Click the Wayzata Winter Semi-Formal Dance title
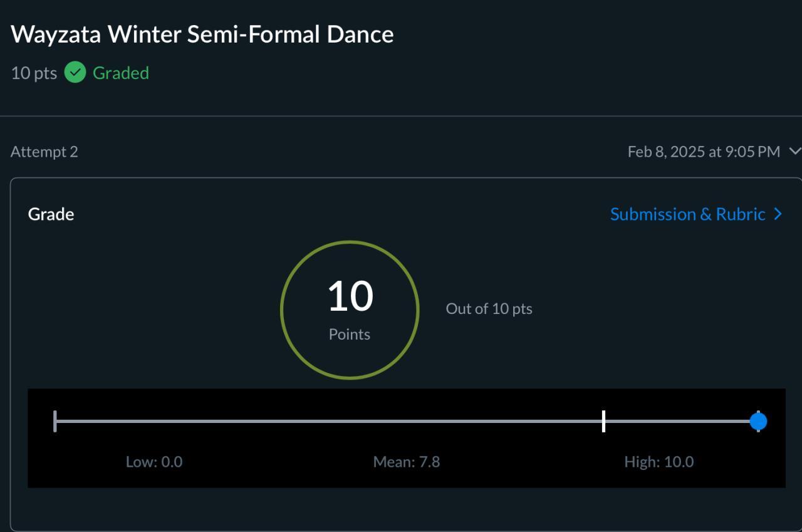802x532 pixels. pyautogui.click(x=202, y=34)
